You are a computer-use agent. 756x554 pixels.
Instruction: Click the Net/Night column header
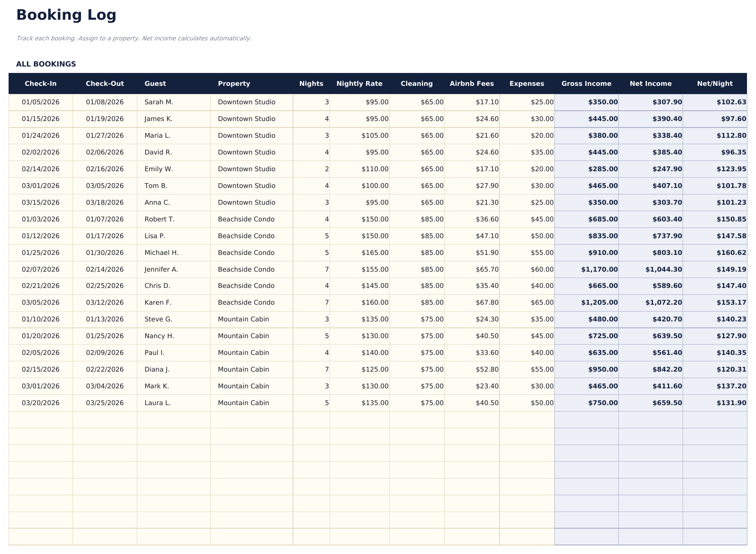(715, 84)
